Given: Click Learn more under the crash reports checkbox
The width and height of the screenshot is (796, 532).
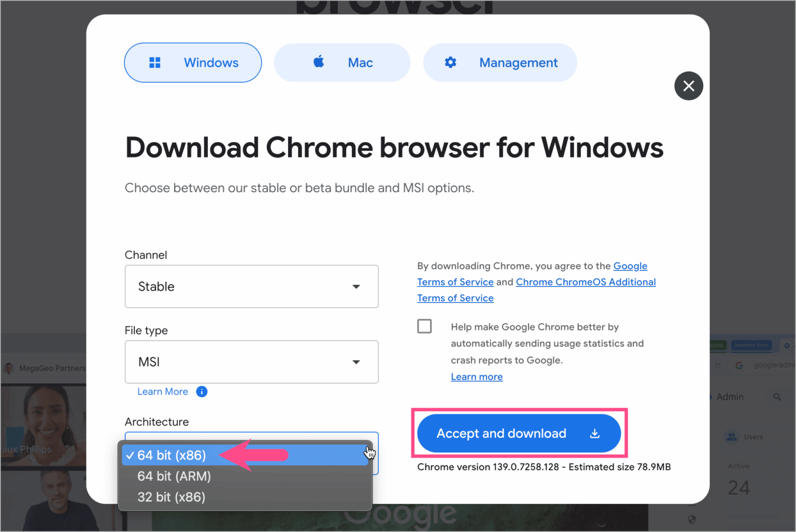Looking at the screenshot, I should (476, 377).
